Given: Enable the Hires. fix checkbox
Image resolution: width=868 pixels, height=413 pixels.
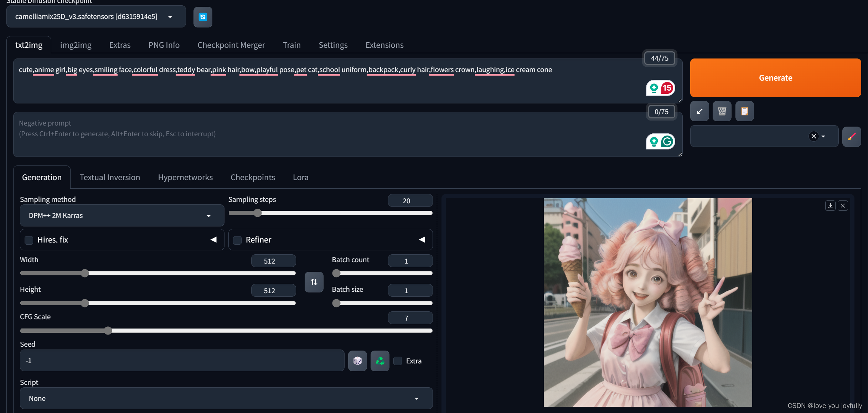Looking at the screenshot, I should pyautogui.click(x=29, y=240).
